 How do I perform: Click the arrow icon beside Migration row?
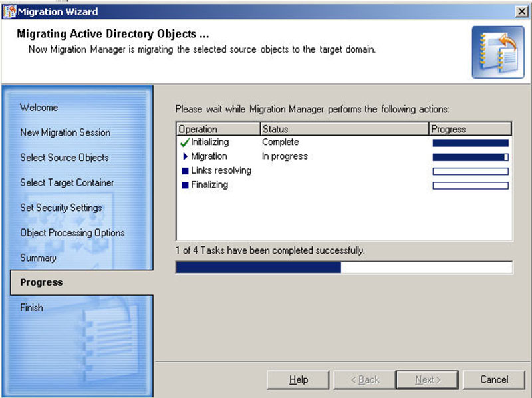point(185,156)
